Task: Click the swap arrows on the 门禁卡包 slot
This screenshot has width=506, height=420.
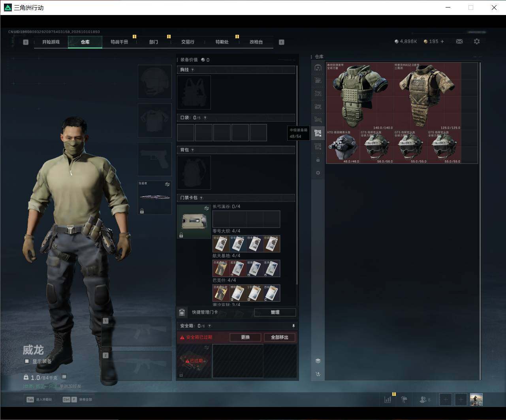Action: 206,208
